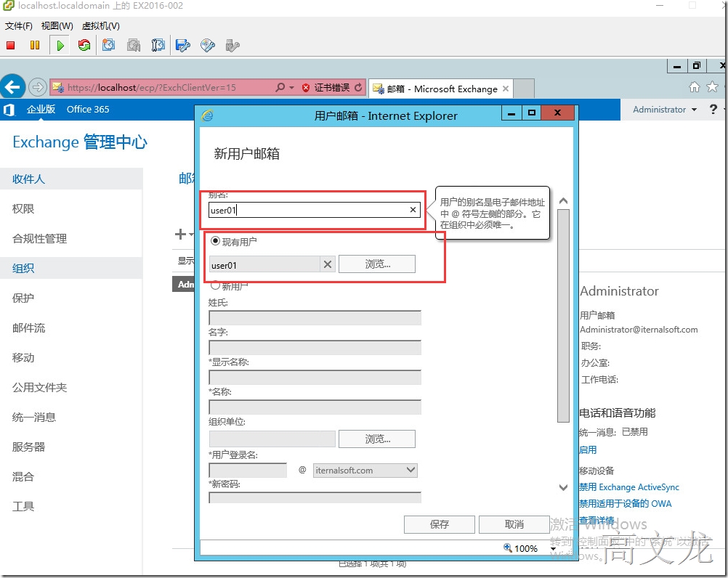Open the 视图(W) menu

[x=57, y=26]
